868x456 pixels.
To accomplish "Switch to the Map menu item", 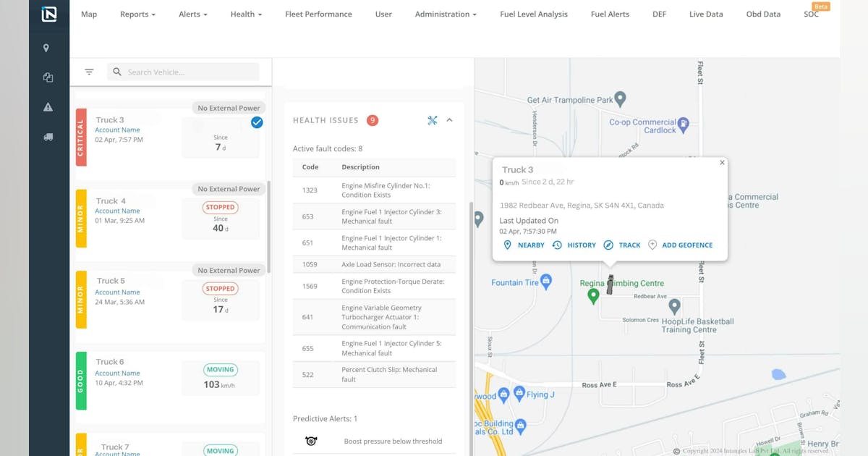I will coord(88,14).
